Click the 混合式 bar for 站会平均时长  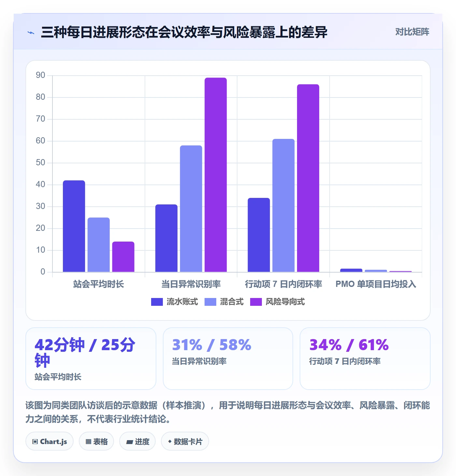(x=99, y=245)
